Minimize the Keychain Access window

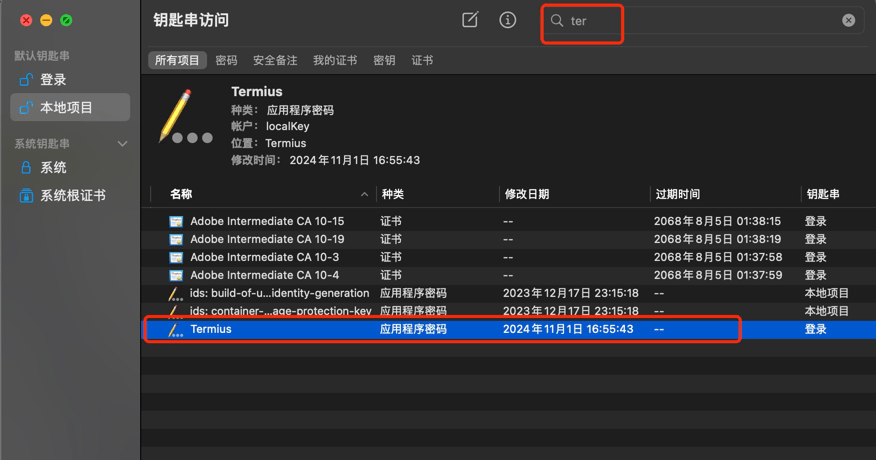pyautogui.click(x=46, y=21)
